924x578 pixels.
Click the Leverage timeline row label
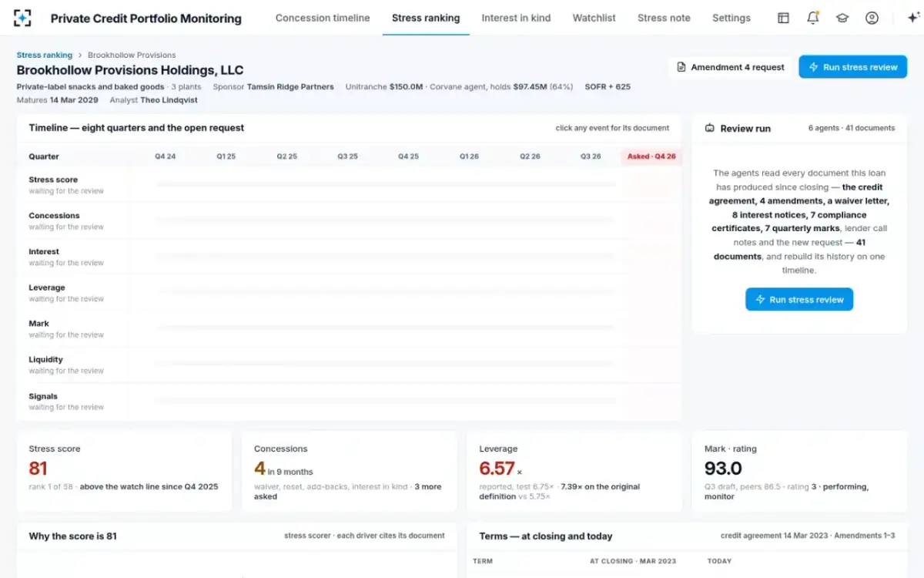[x=47, y=288]
